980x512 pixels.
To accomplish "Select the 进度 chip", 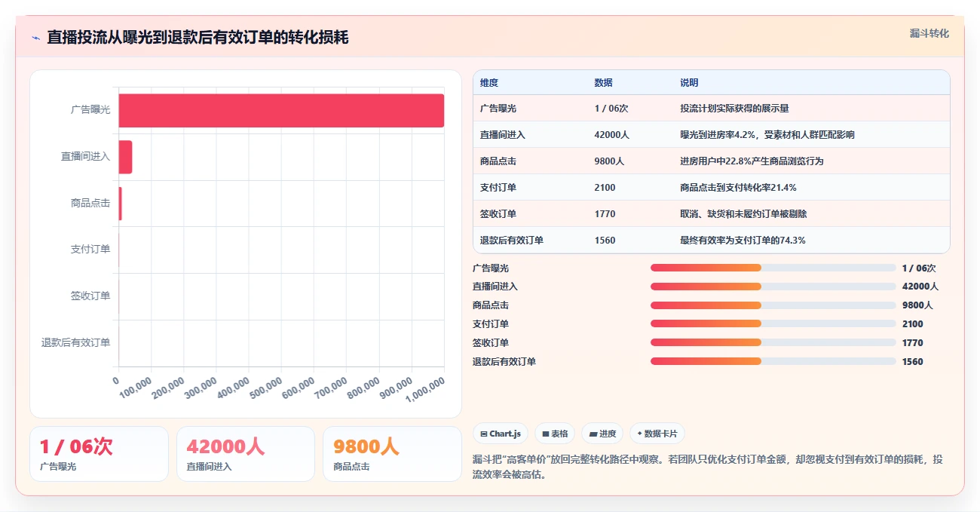I will tap(602, 434).
